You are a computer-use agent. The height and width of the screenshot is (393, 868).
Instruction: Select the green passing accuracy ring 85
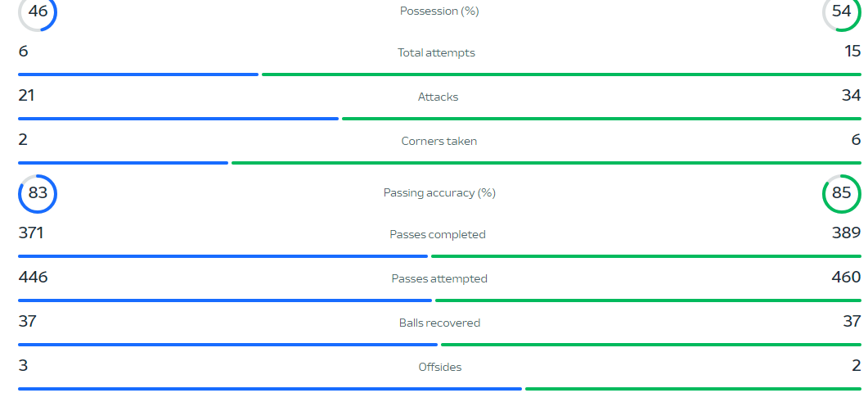coord(842,194)
